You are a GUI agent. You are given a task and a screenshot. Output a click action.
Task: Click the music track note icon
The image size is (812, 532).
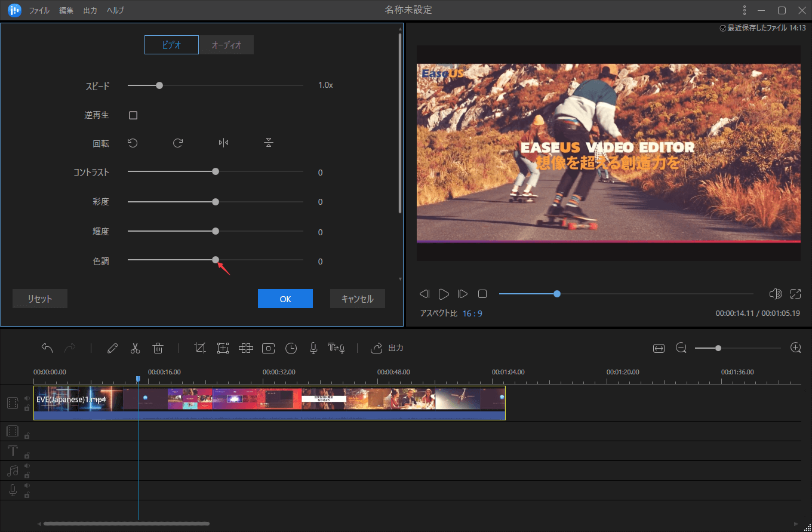pos(13,471)
